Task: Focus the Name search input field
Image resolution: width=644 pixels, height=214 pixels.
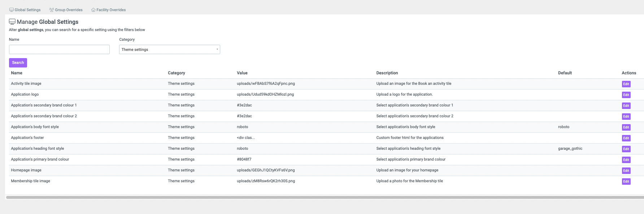Action: pyautogui.click(x=59, y=49)
